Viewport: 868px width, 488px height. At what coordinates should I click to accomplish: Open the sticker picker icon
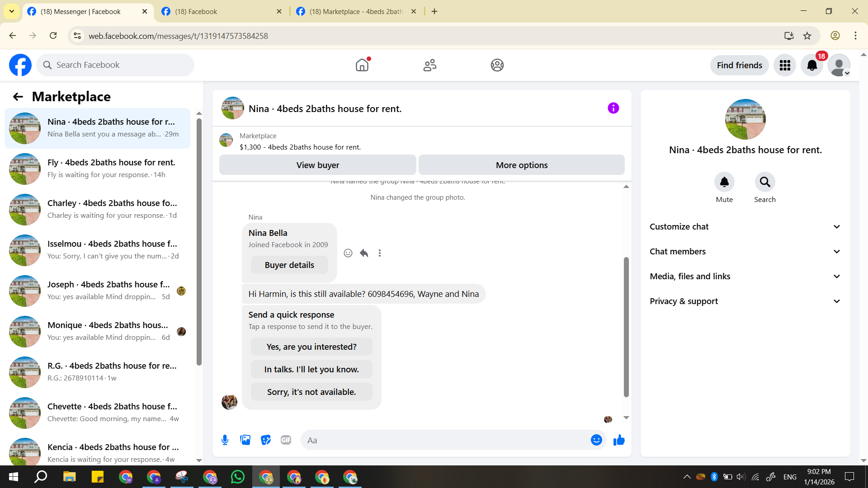coord(266,440)
